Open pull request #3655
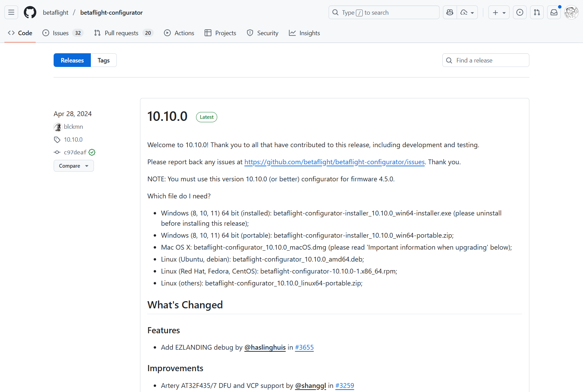The image size is (583, 392). [304, 347]
